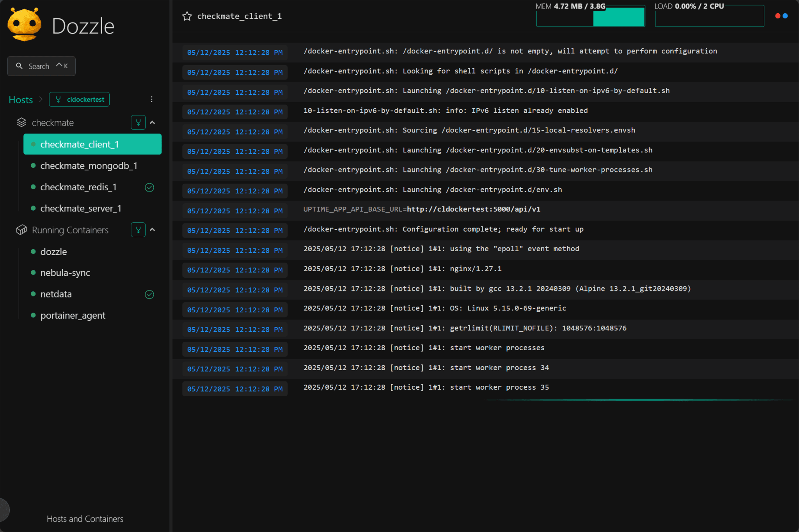This screenshot has width=799, height=532.
Task: Open the filter icon for Running Containers
Action: [x=138, y=230]
